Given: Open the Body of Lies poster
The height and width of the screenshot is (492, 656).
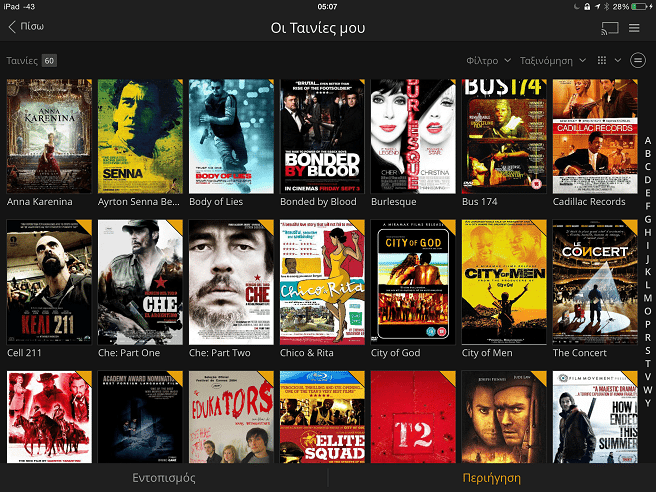Looking at the screenshot, I should pos(231,136).
